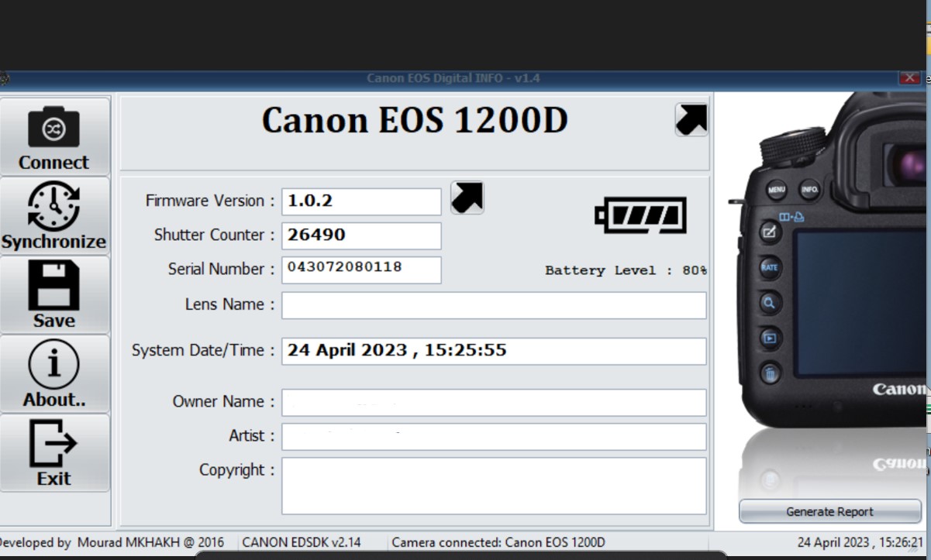The image size is (931, 560).
Task: Generate Report for the camera
Action: [829, 511]
